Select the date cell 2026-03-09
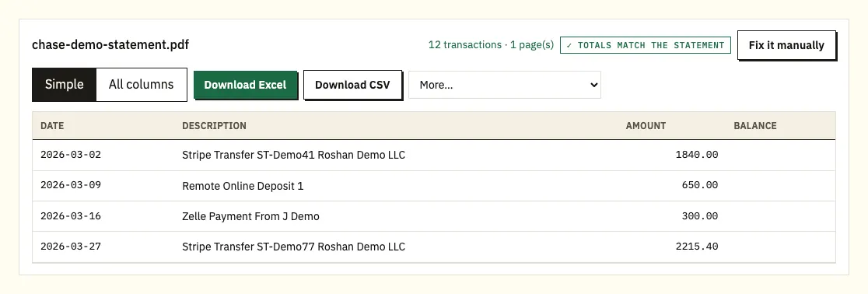This screenshot has width=868, height=294. pos(71,185)
